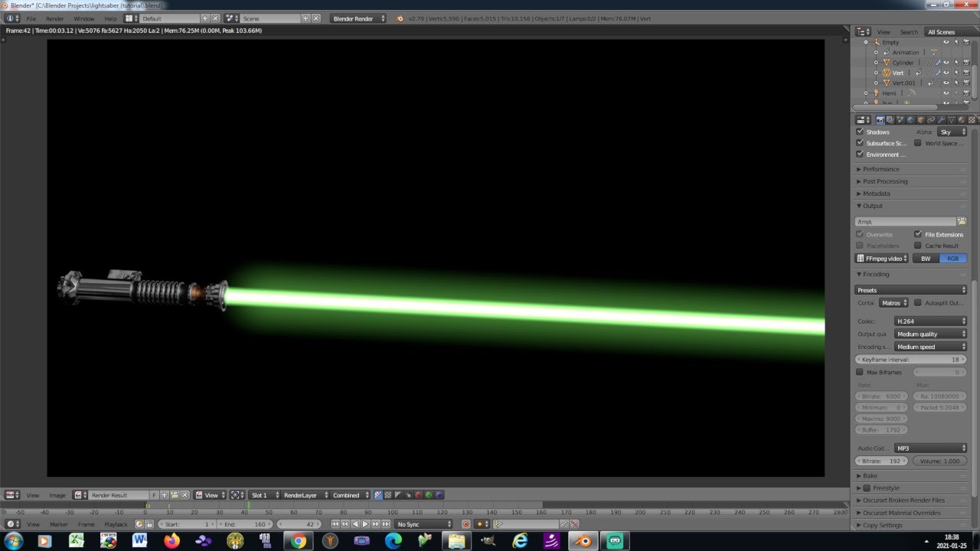Insert keyframes using the key icon
980x551 pixels.
563,524
